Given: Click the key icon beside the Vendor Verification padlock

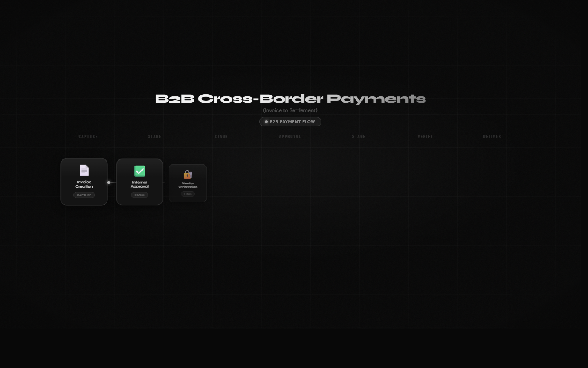Looking at the screenshot, I should (191, 173).
